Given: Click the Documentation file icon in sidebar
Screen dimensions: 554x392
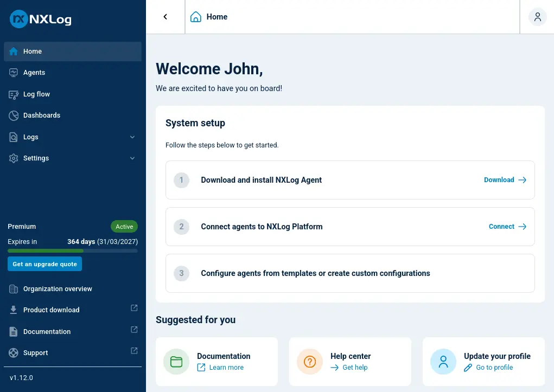Looking at the screenshot, I should click(14, 332).
